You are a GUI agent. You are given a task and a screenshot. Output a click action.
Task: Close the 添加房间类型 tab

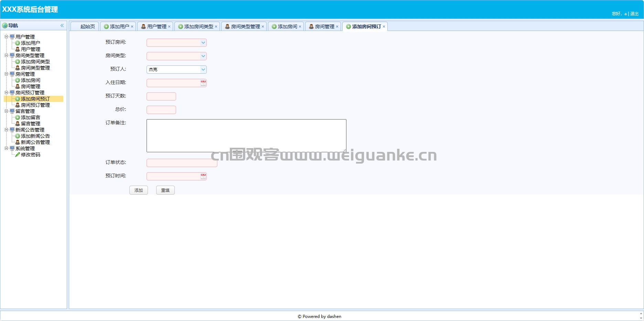[x=216, y=27]
